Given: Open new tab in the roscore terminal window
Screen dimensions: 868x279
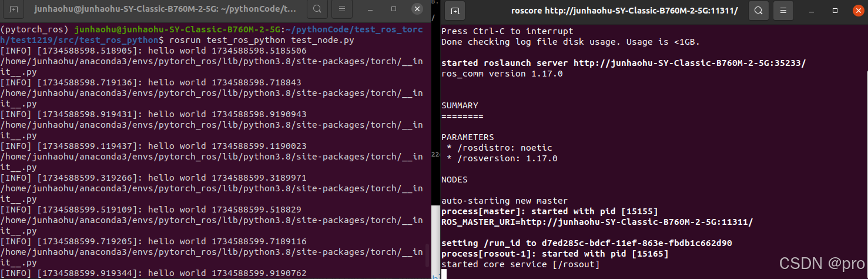Looking at the screenshot, I should (455, 10).
